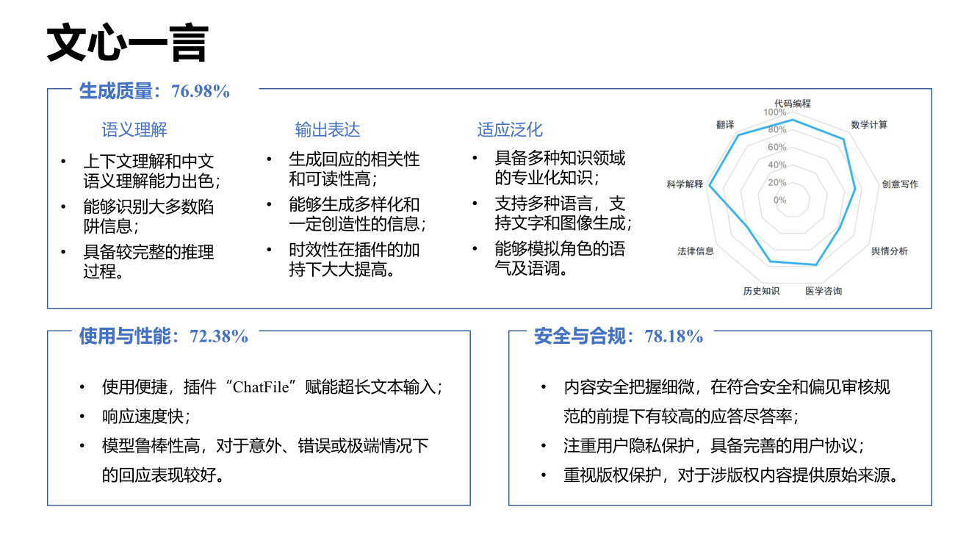Viewport: 980px width, 551px height.
Task: Select bullet 响应速度快
Action: (146, 417)
